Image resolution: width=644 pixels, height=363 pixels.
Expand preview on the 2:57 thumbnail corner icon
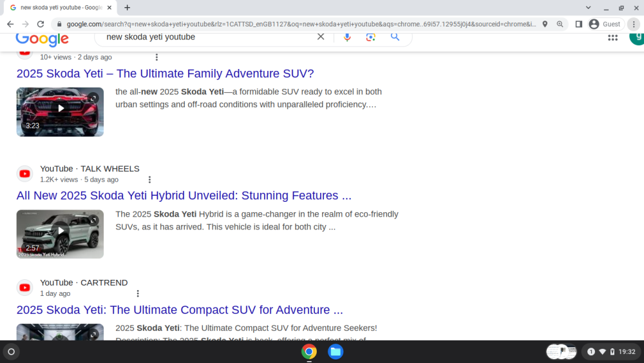click(x=93, y=220)
